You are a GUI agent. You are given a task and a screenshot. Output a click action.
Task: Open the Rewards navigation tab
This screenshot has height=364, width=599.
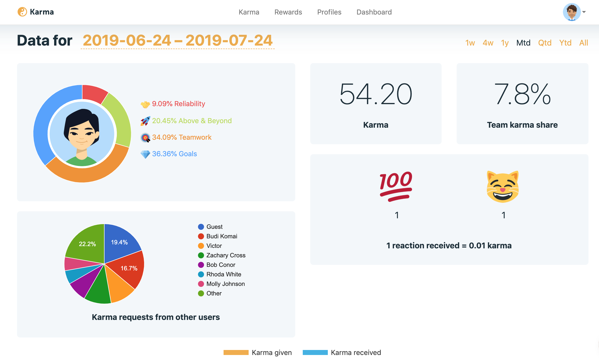click(288, 12)
